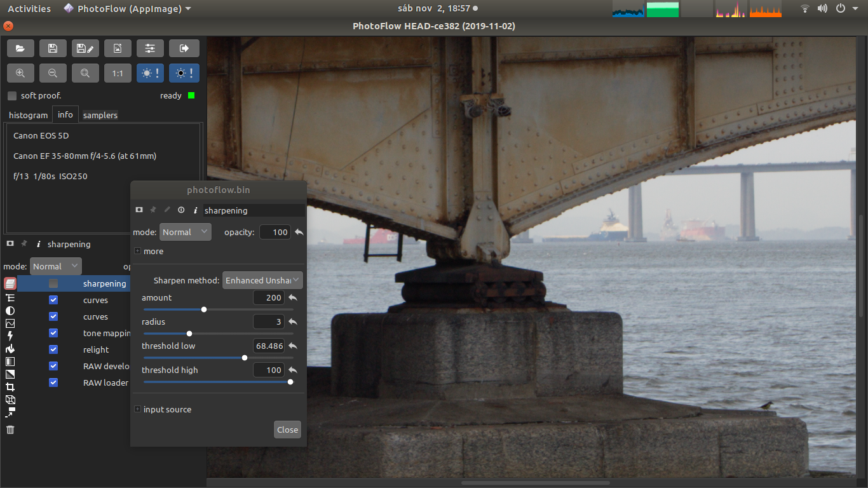Zoom in with the magnifier plus icon
The image size is (868, 488).
click(20, 73)
